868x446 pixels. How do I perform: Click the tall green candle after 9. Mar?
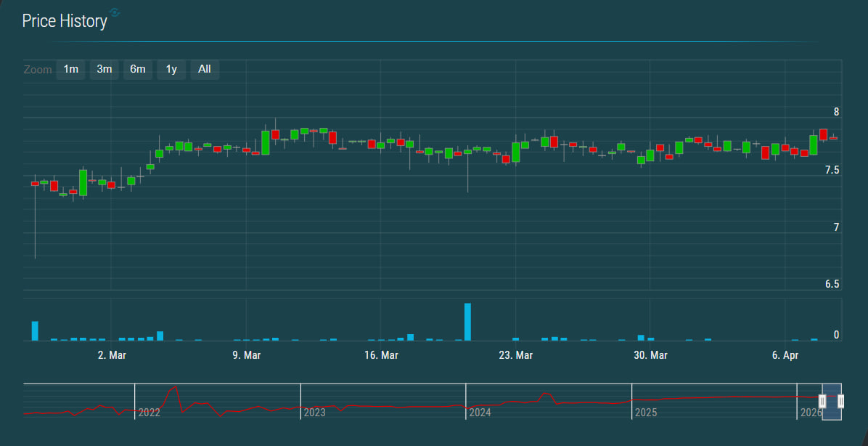coord(266,142)
